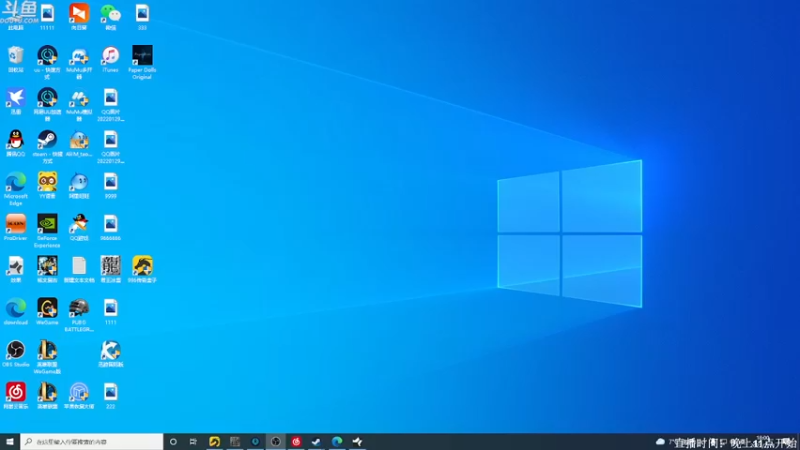Open OBS Studio desktop shortcut
Viewport: 800px width, 450px height.
[16, 354]
